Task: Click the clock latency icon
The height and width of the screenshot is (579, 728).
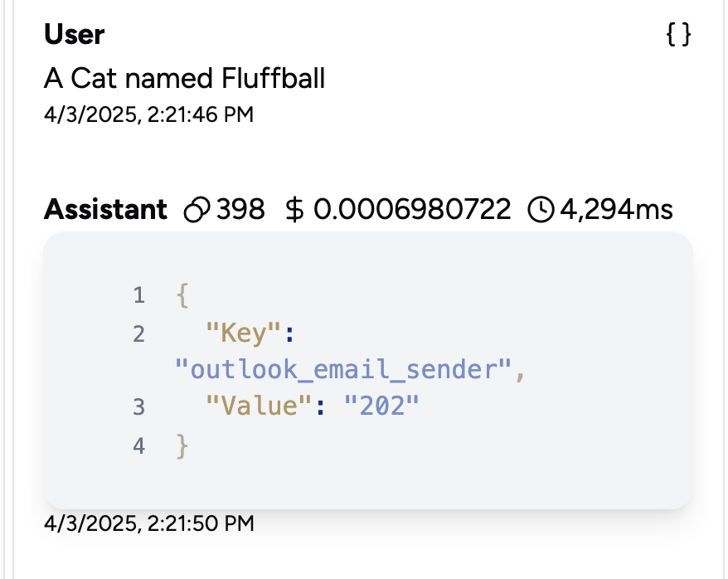Action: [x=541, y=209]
